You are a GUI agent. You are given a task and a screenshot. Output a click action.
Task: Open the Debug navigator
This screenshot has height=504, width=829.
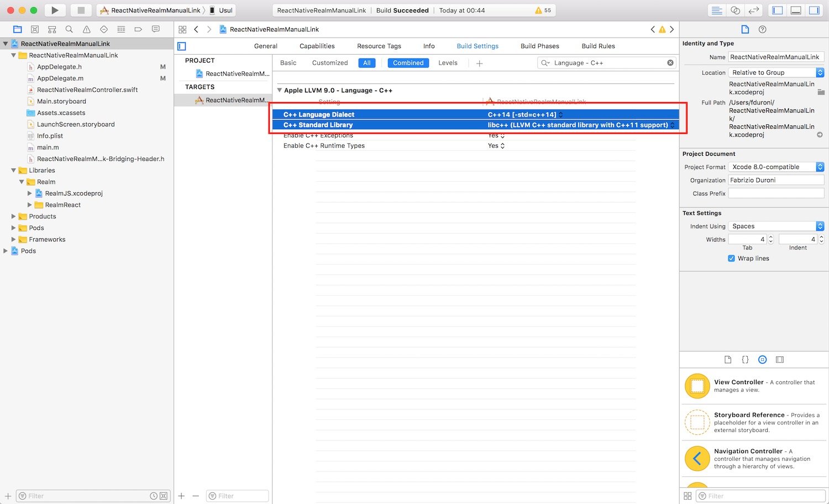tap(121, 29)
